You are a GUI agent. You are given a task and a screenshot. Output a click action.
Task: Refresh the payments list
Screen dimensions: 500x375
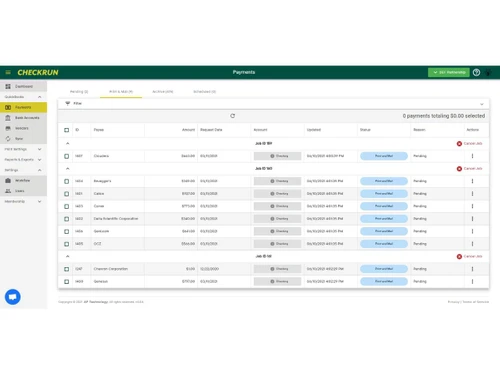point(233,116)
